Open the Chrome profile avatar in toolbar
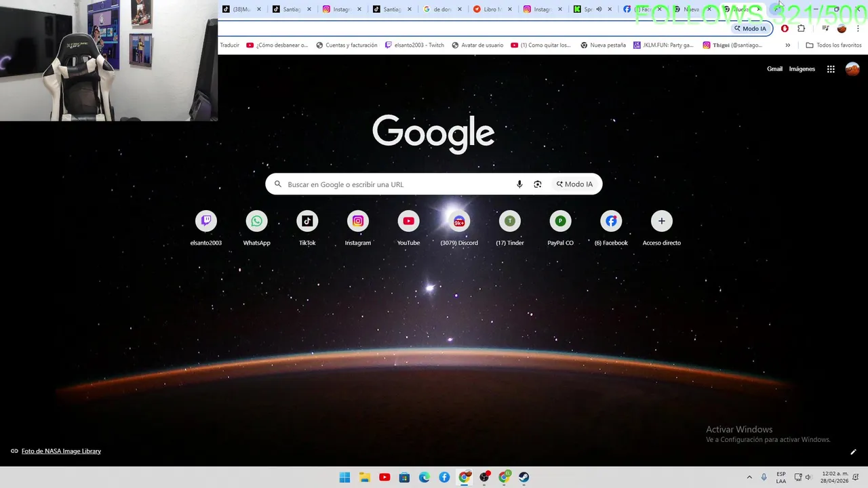This screenshot has width=868, height=488. (x=842, y=28)
